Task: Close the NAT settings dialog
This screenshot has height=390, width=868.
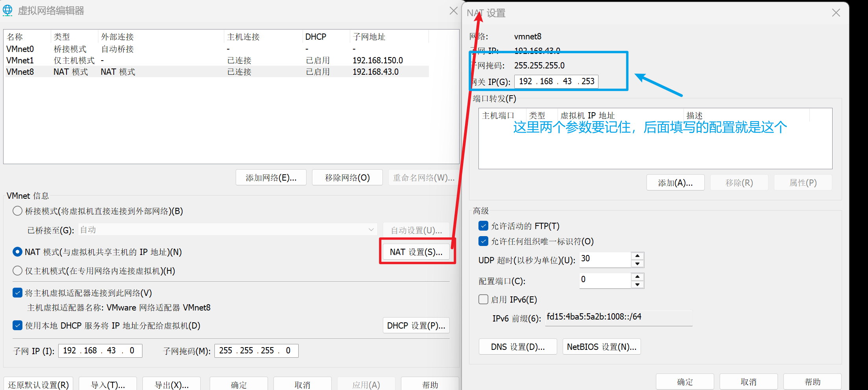Action: pos(836,13)
